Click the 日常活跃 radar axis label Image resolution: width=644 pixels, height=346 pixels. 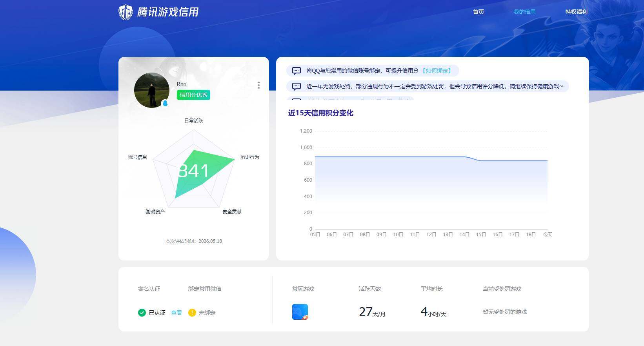pyautogui.click(x=194, y=120)
